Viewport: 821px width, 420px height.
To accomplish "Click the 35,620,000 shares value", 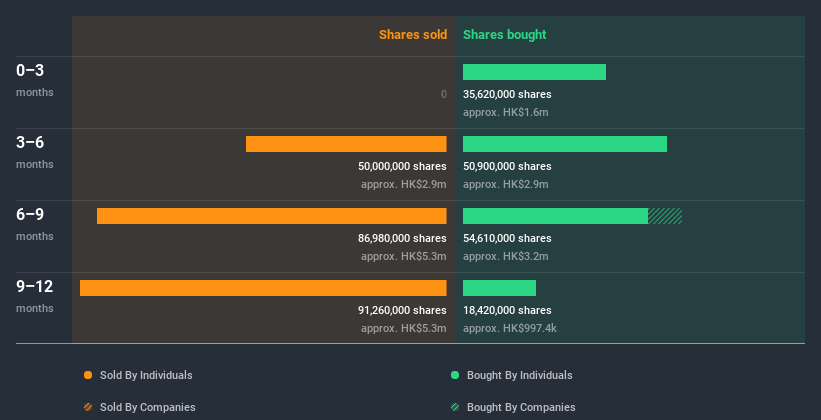I will click(x=507, y=94).
